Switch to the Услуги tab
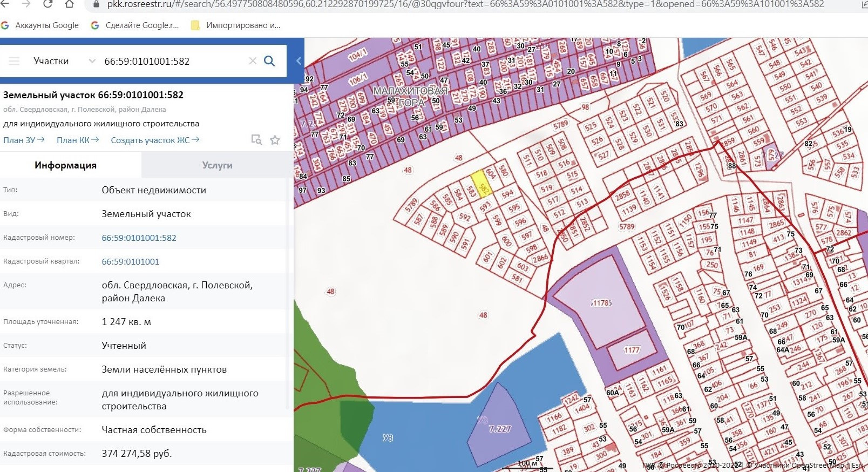868x472 pixels. click(x=218, y=165)
